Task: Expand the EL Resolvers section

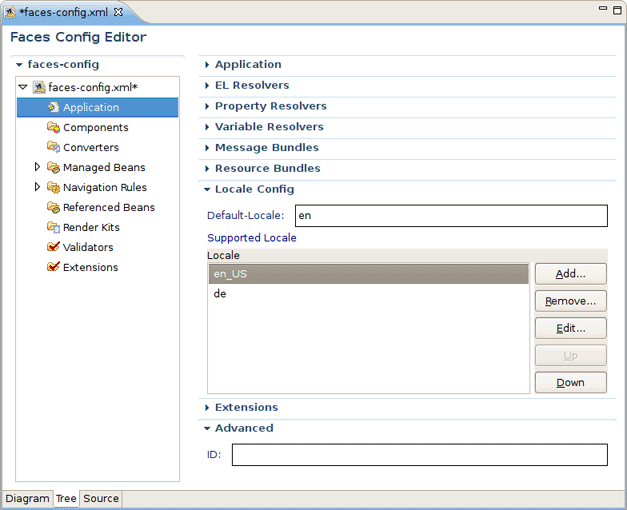Action: (207, 85)
